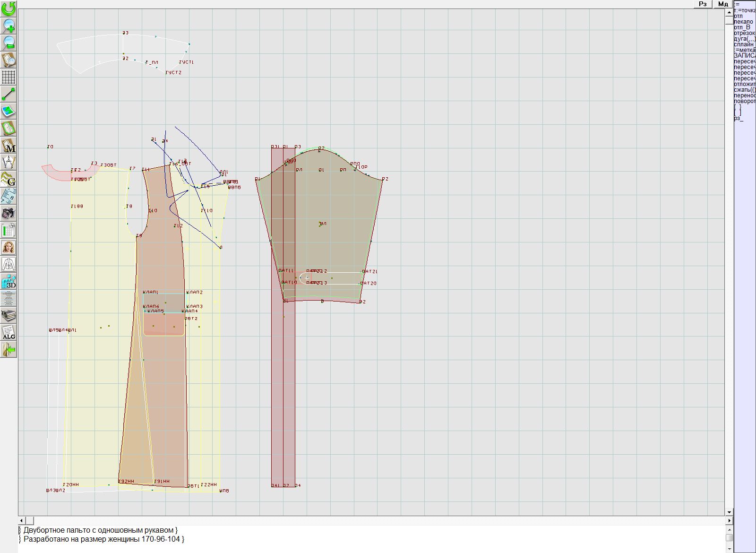Open the woman's face portrait icon
Image resolution: width=756 pixels, height=553 pixels.
[9, 247]
